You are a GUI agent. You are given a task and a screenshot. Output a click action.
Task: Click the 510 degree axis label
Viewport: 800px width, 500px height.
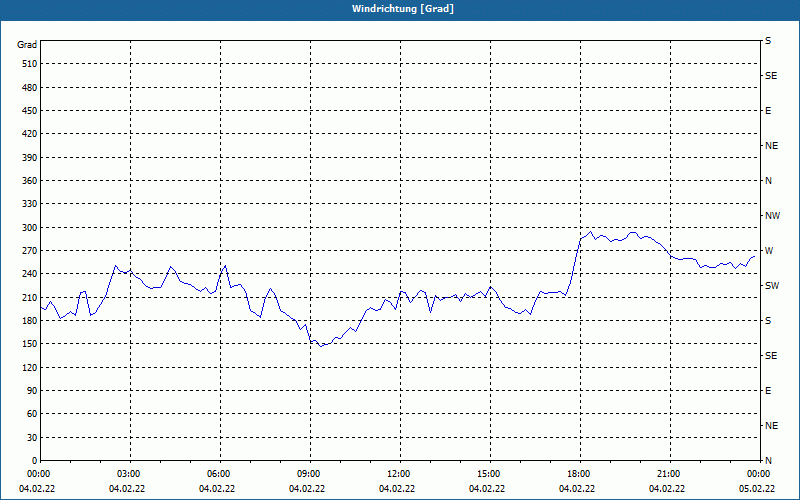pos(30,64)
